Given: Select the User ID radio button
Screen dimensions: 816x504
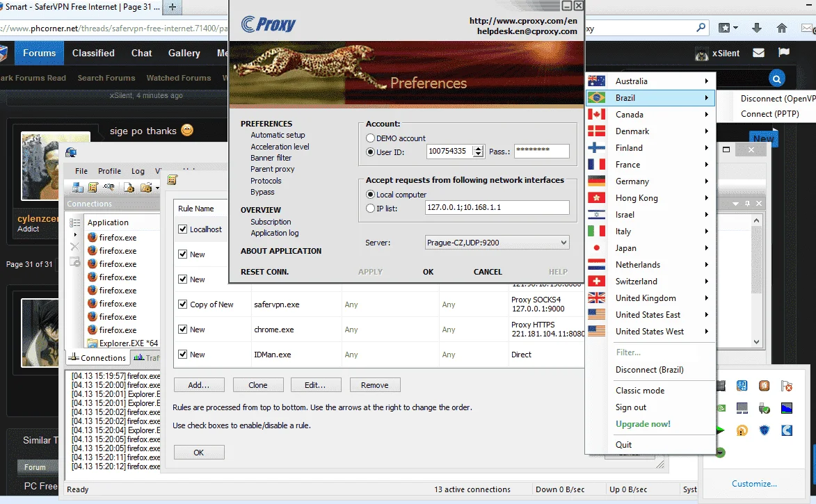Looking at the screenshot, I should pos(370,152).
